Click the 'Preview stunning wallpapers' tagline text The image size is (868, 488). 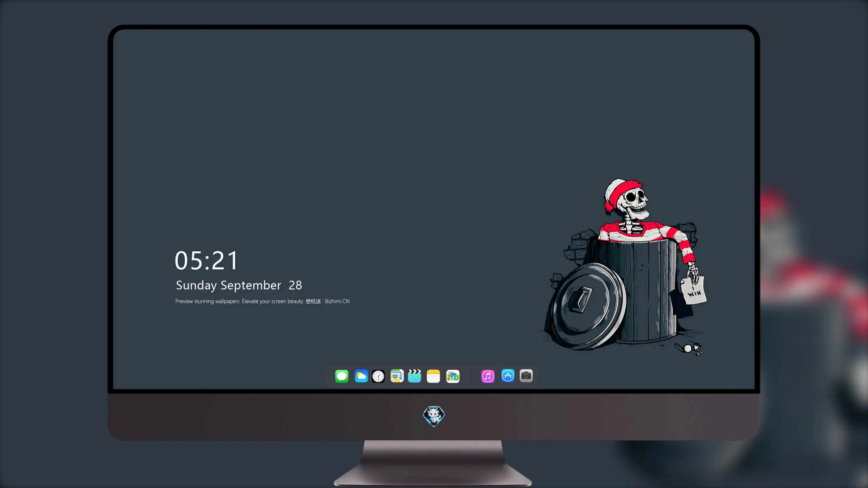[x=262, y=301]
